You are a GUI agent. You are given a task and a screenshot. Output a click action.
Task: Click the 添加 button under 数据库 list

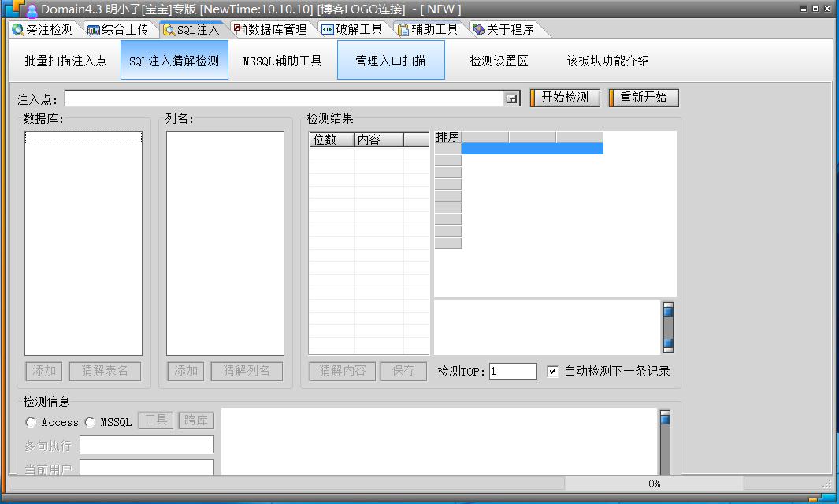[44, 371]
